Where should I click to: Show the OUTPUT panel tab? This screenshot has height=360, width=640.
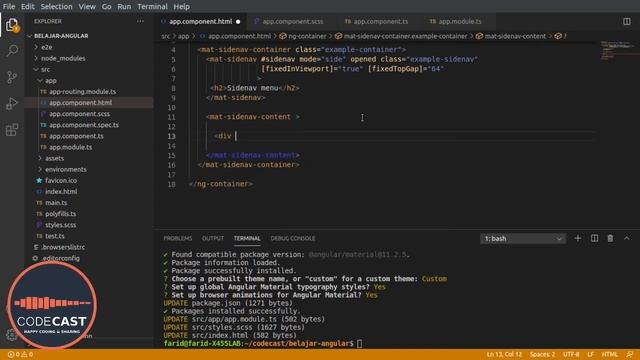pos(213,238)
